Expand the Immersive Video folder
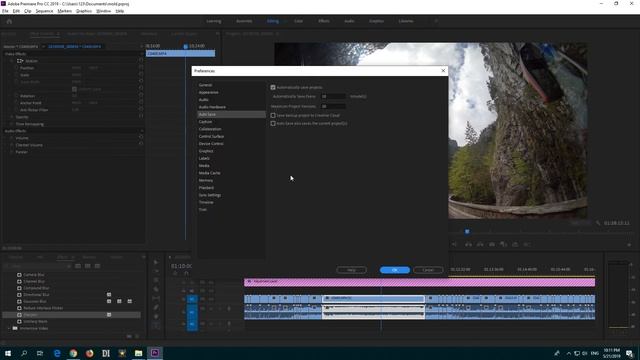Screen dimensions: 640x360 click(x=9, y=328)
